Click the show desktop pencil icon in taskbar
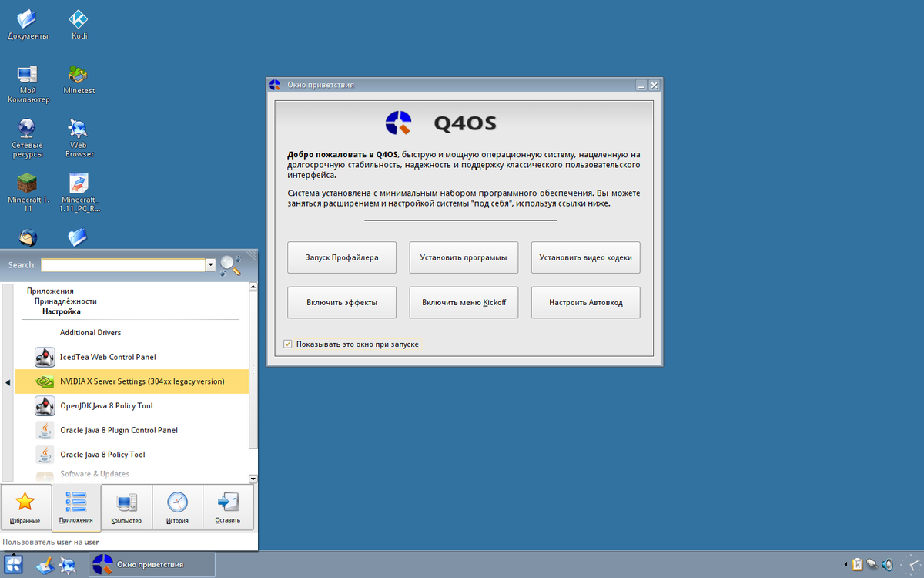The height and width of the screenshot is (578, 924). [45, 566]
